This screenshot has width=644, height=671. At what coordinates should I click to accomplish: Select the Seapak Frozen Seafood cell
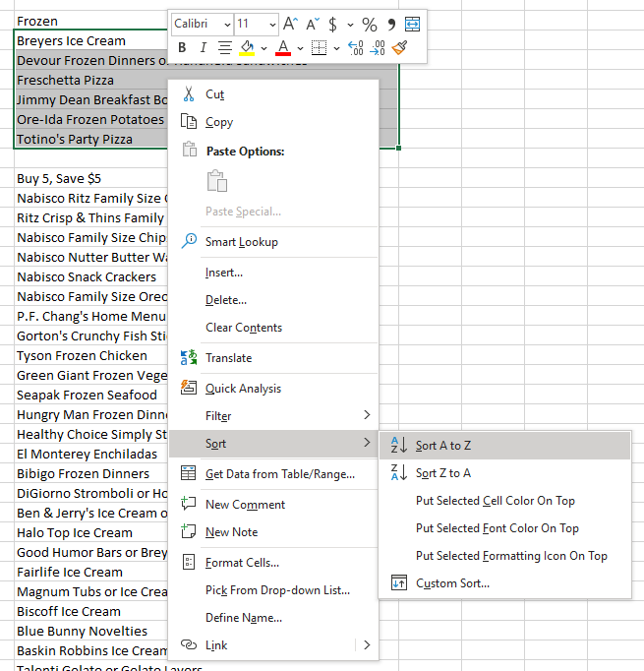90,395
